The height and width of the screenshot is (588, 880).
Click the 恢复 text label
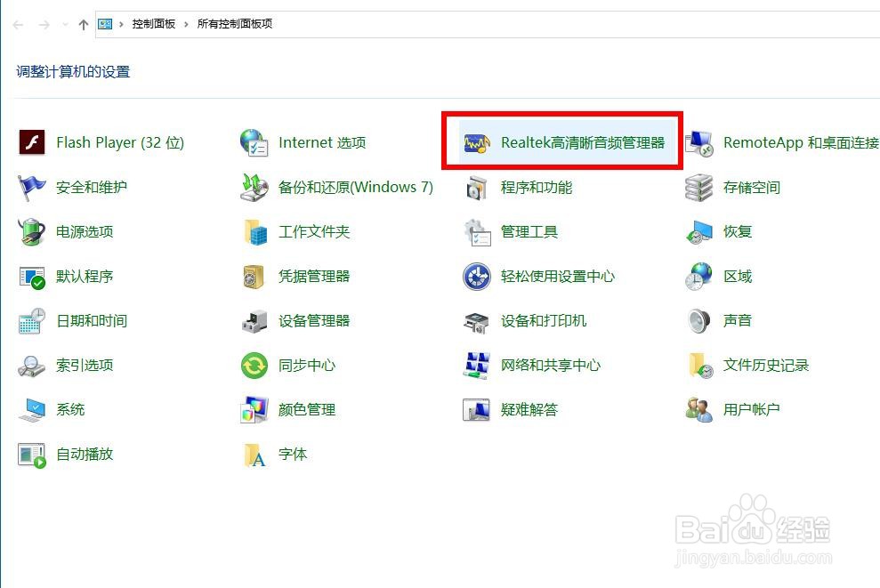click(x=738, y=231)
